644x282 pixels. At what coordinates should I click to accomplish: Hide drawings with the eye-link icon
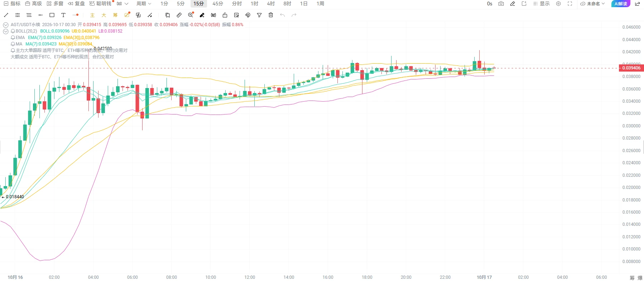[248, 15]
